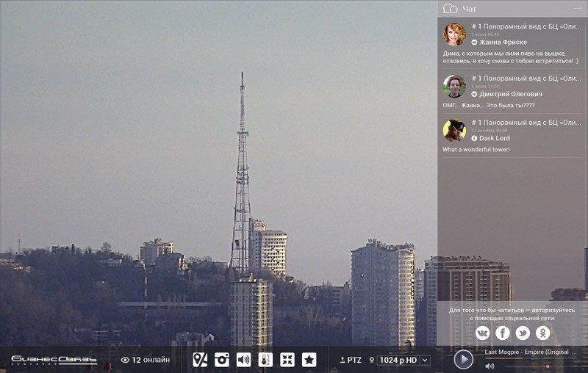Click the thermometer weather icon
Viewport: 588px width, 373px height.
265,360
